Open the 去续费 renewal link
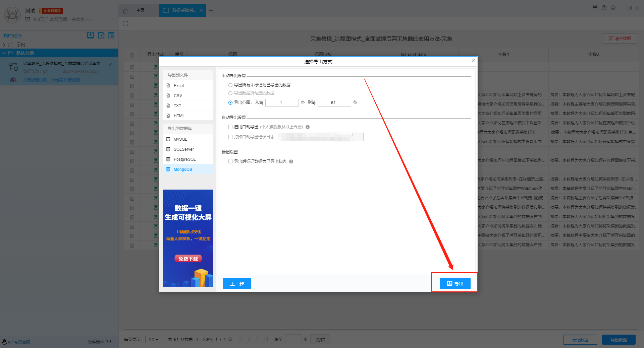 [81, 19]
